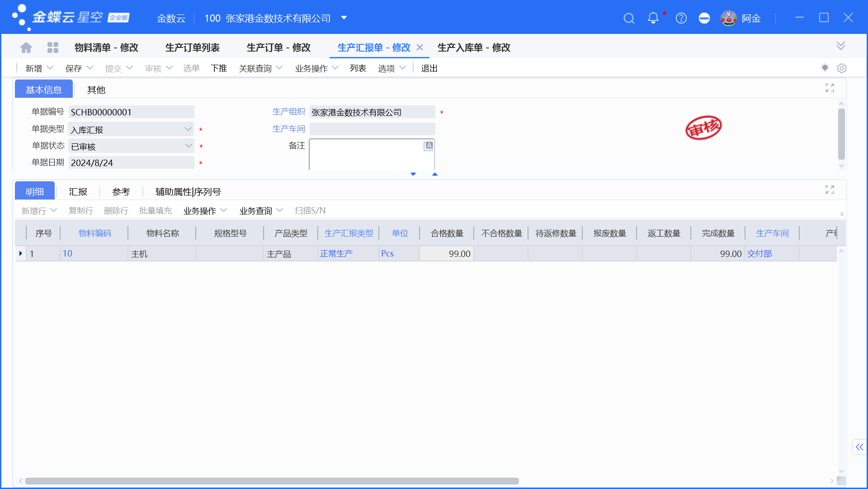Open the 参考 detail tab
The image size is (868, 489).
(121, 191)
